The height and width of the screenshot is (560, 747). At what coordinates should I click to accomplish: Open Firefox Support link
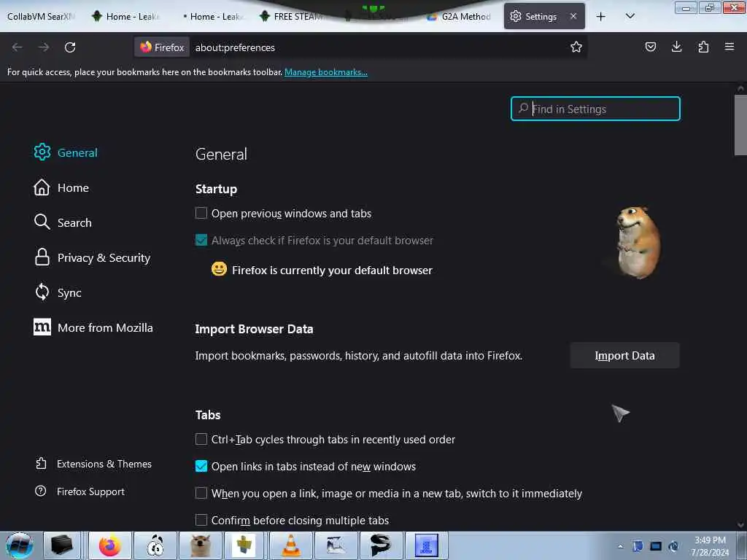[x=80, y=491]
